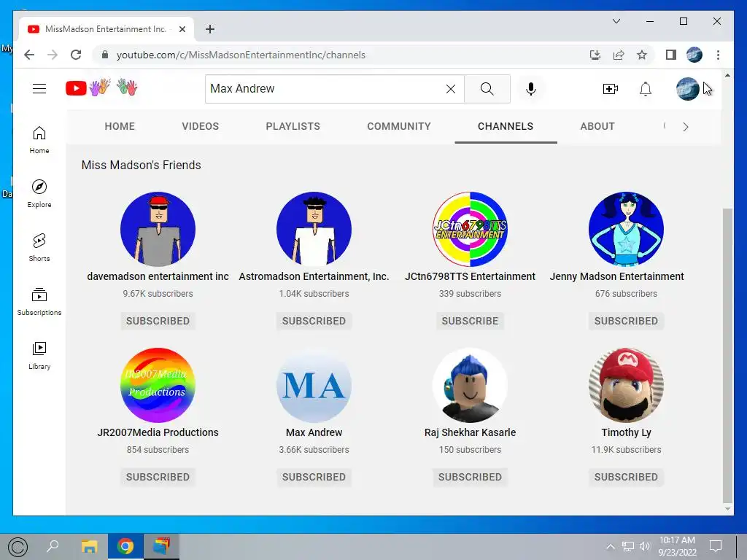Click the Max Andrew MA avatar
The image size is (747, 560).
(x=314, y=385)
